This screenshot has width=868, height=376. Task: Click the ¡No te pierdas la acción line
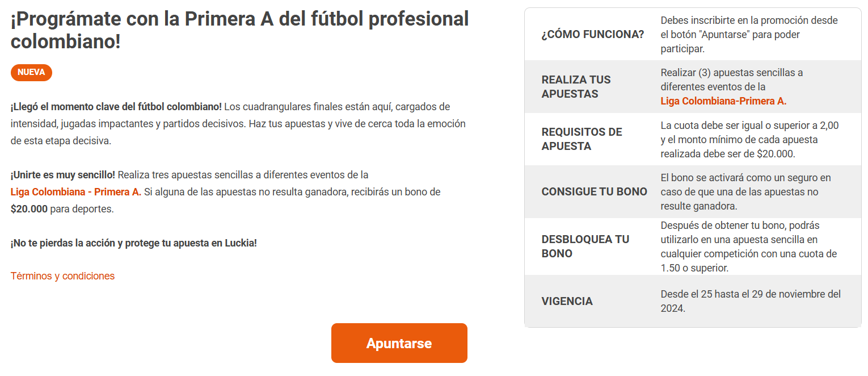coord(133,243)
